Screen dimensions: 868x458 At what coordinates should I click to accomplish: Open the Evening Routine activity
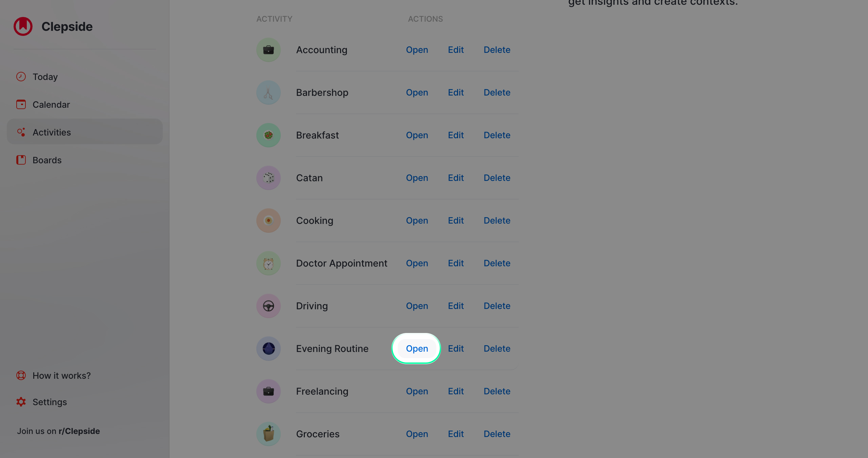click(x=416, y=349)
